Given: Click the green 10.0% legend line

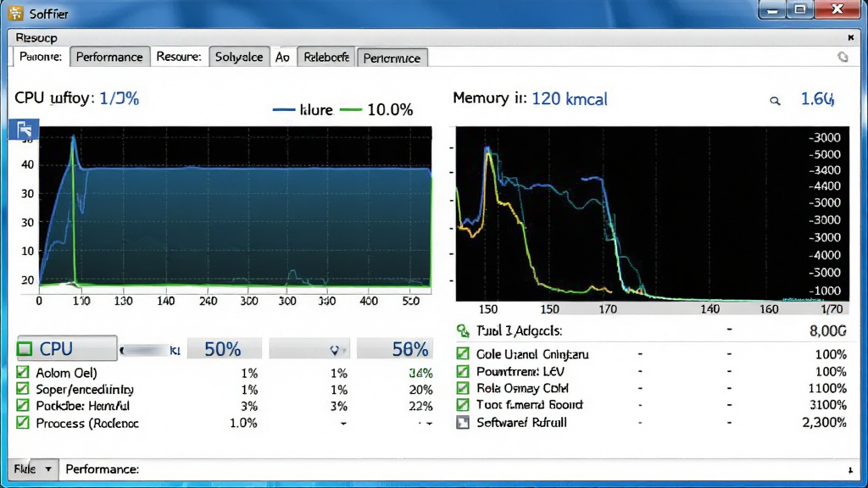Looking at the screenshot, I should pyautogui.click(x=351, y=109).
